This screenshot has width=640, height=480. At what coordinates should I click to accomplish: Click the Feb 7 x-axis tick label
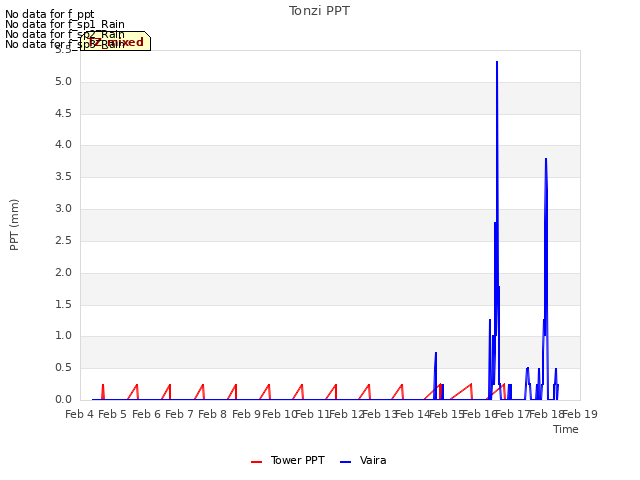pos(179,414)
